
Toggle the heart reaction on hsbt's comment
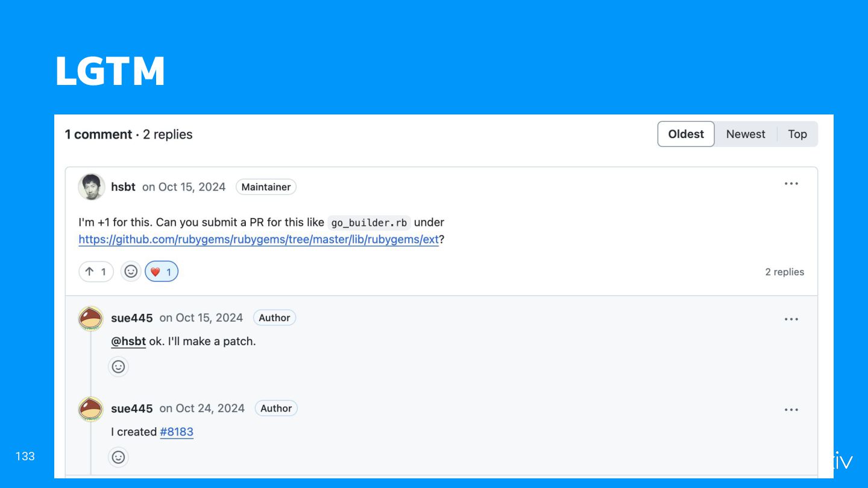(x=162, y=272)
